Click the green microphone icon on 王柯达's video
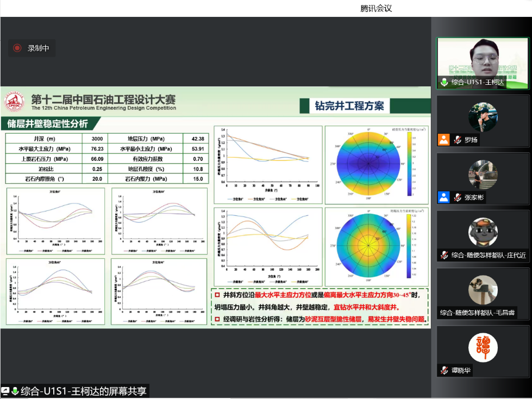The height and width of the screenshot is (399, 532). click(x=444, y=83)
